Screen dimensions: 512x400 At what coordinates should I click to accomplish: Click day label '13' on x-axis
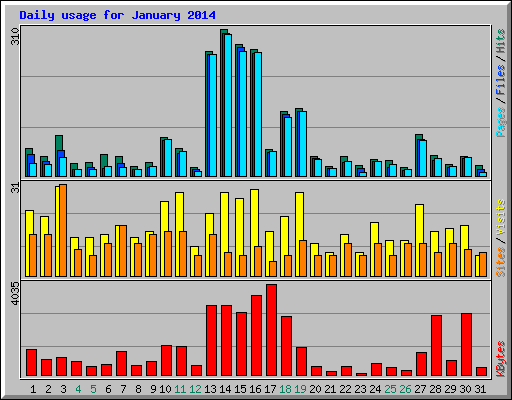coord(210,389)
